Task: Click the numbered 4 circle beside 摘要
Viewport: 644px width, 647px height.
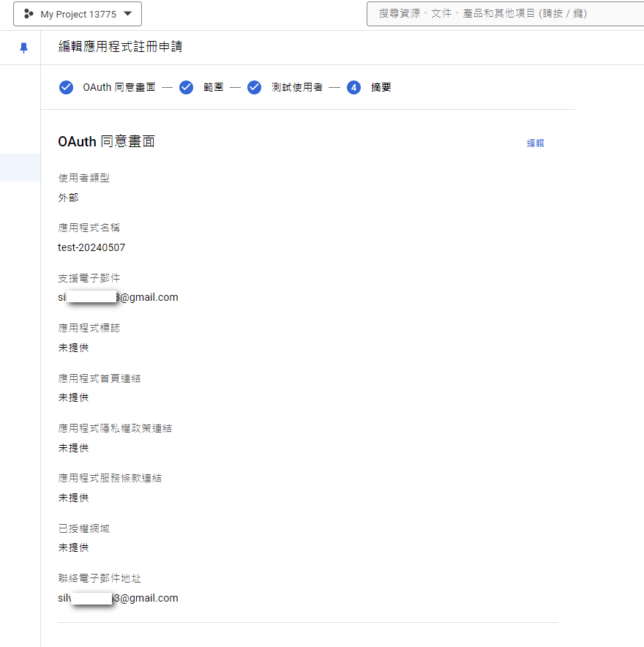Action: pos(353,87)
